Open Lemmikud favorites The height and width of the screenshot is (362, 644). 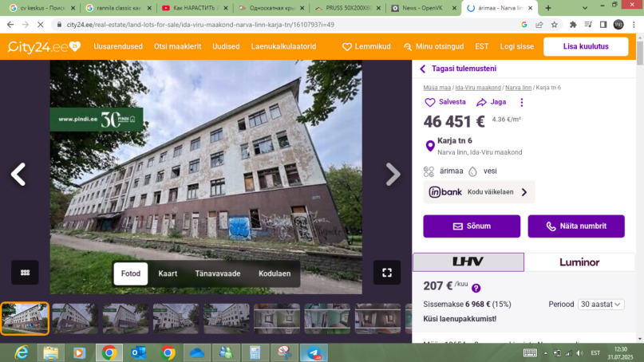pyautogui.click(x=366, y=47)
